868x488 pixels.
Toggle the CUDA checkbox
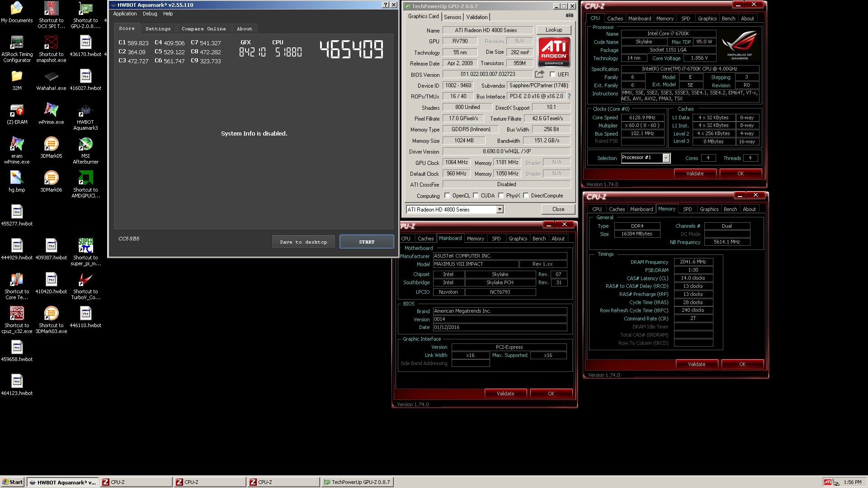[x=476, y=196]
